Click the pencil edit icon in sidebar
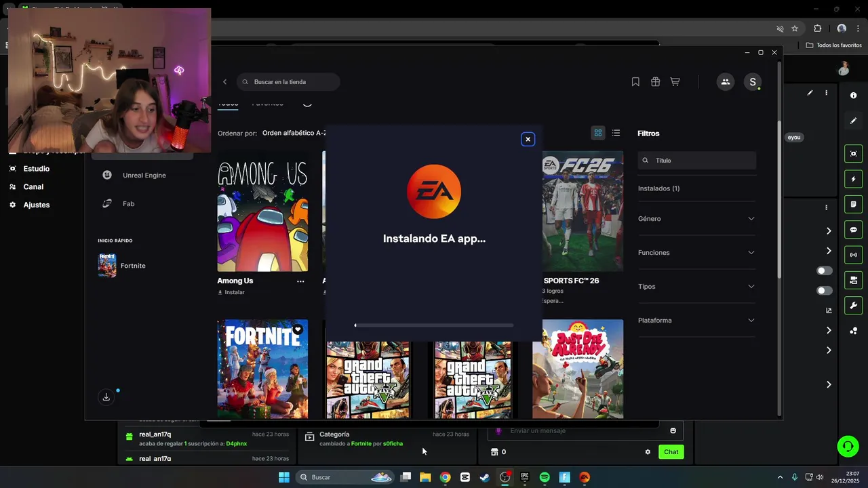The height and width of the screenshot is (488, 868). tap(853, 121)
